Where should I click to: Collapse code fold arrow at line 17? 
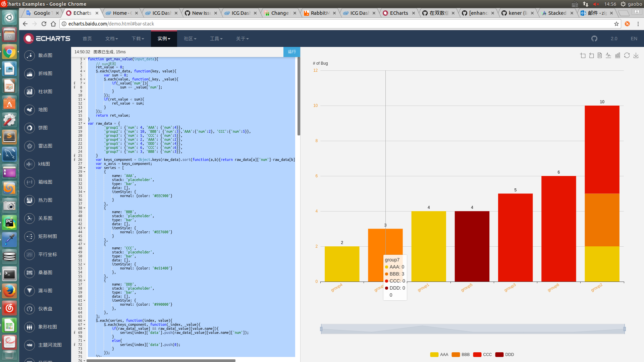(x=84, y=123)
